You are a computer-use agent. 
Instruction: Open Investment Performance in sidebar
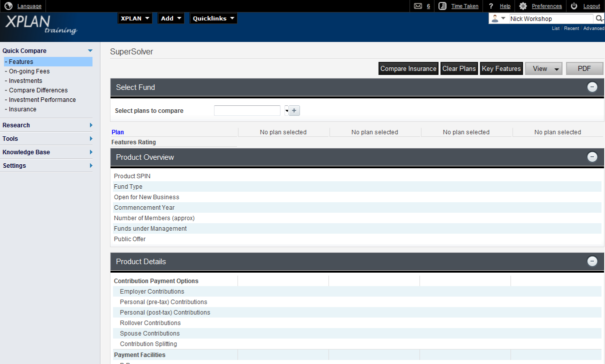pyautogui.click(x=42, y=100)
